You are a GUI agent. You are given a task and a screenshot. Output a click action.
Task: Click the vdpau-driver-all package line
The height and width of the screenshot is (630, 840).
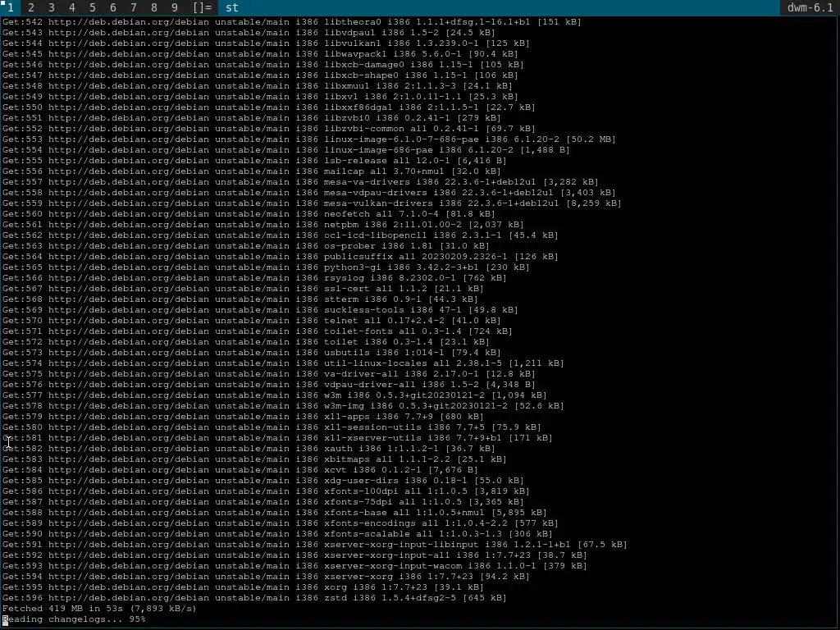pos(268,385)
